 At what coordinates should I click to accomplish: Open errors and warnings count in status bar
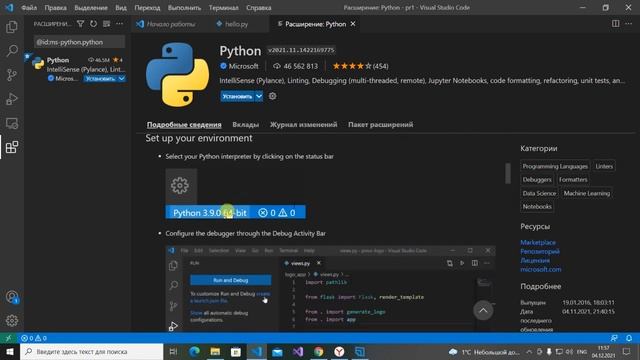[34, 338]
